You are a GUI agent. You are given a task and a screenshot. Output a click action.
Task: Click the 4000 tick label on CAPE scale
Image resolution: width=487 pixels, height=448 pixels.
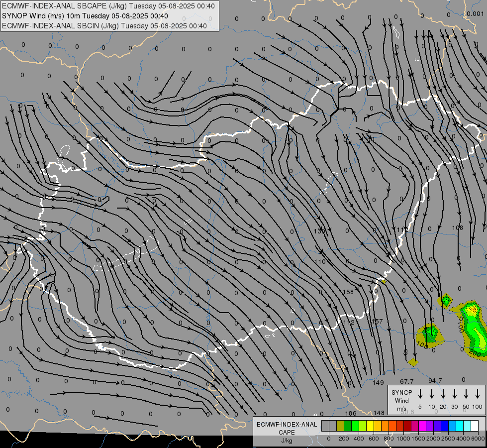[x=463, y=439]
